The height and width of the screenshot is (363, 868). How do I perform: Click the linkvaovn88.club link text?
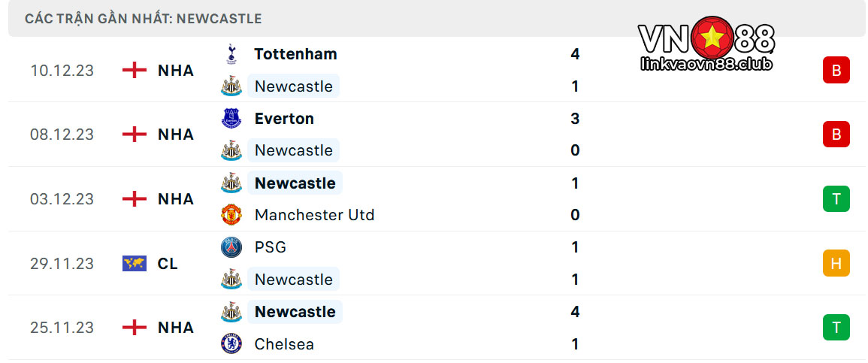(706, 65)
